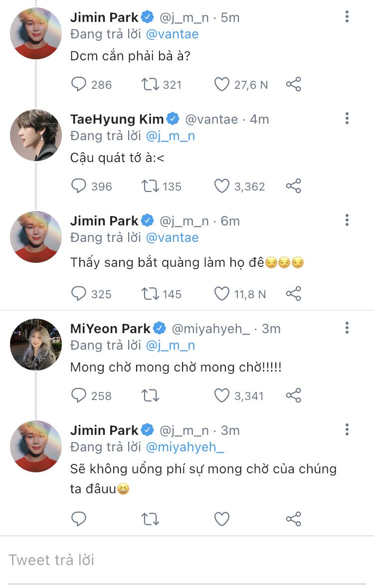This screenshot has width=374, height=588.
Task: Reply to Jimin's "Dcm cần phải bả à?" tweet
Action: [79, 84]
